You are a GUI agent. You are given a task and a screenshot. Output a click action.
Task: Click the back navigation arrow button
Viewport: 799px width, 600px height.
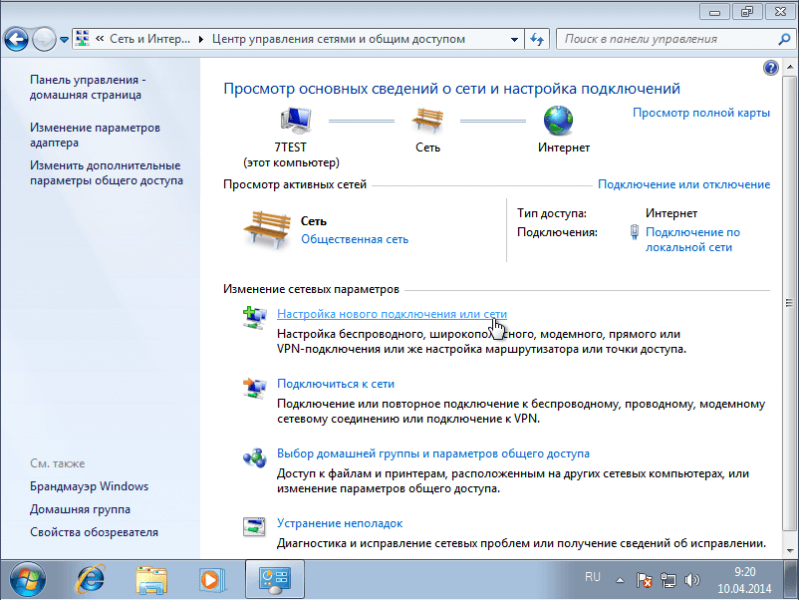coord(17,39)
